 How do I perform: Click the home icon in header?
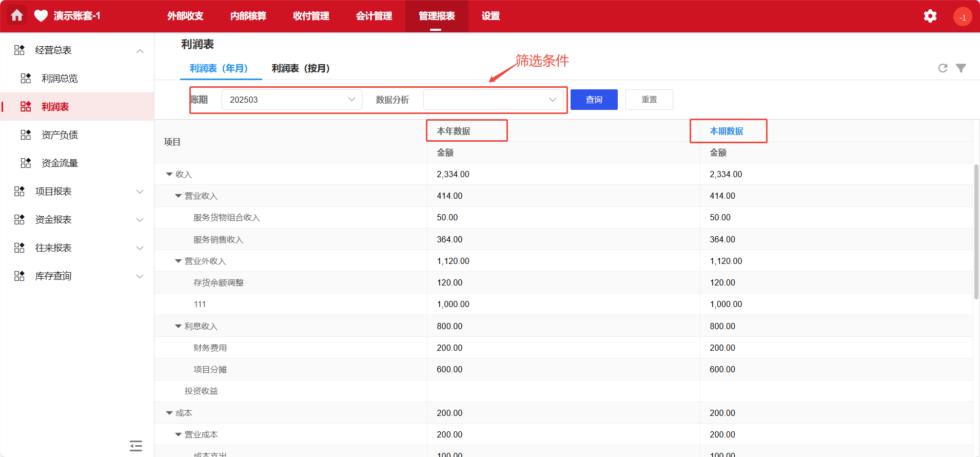pos(17,16)
